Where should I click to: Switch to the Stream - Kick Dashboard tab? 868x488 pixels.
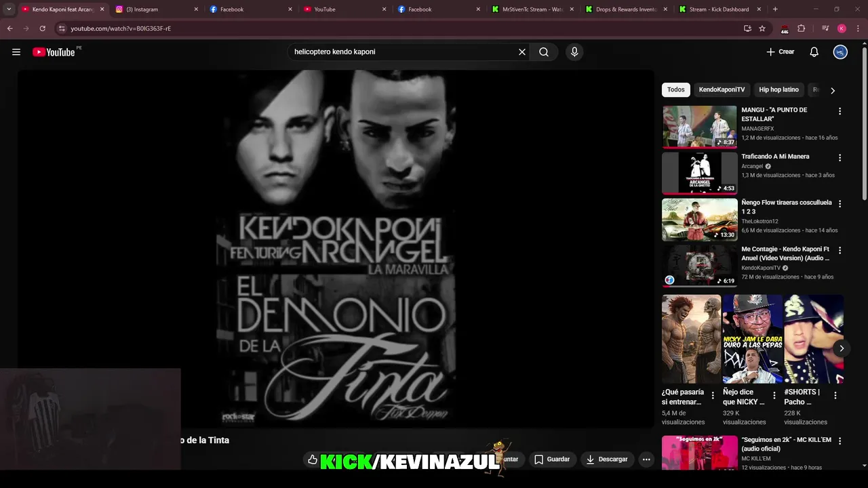720,9
